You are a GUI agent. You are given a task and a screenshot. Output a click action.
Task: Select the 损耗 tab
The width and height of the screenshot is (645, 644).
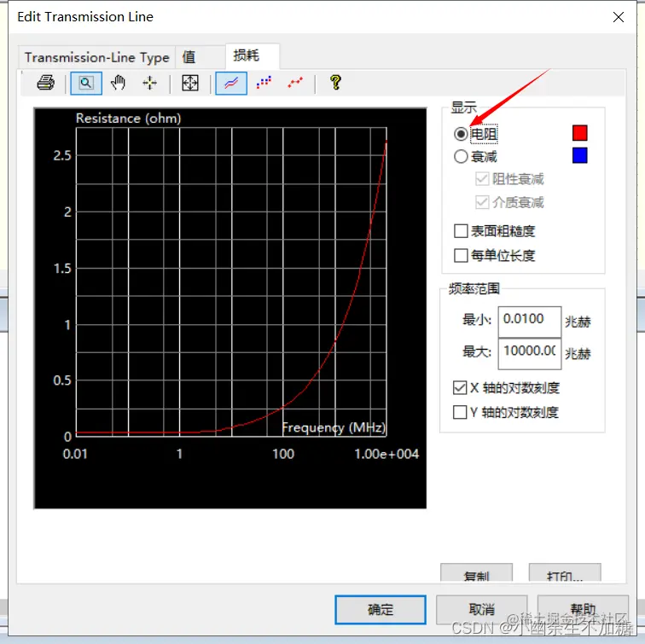[253, 56]
